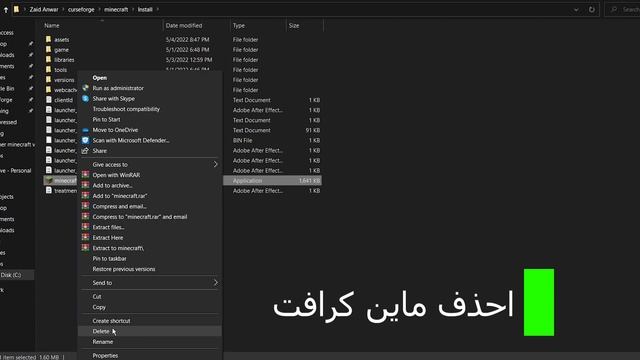The height and width of the screenshot is (360, 640).
Task: Select the Application type cell
Action: coord(247,180)
